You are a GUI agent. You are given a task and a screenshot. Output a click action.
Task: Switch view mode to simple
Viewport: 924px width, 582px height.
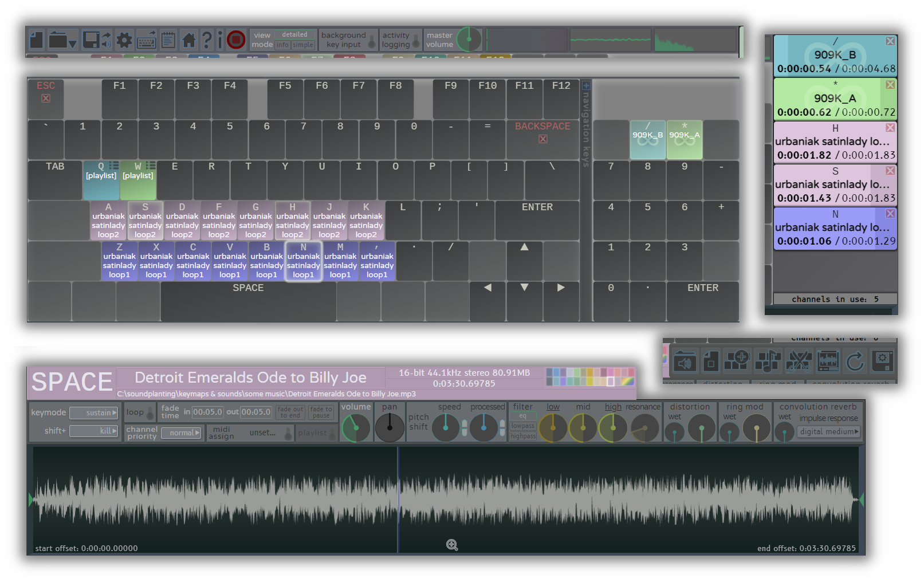coord(303,45)
